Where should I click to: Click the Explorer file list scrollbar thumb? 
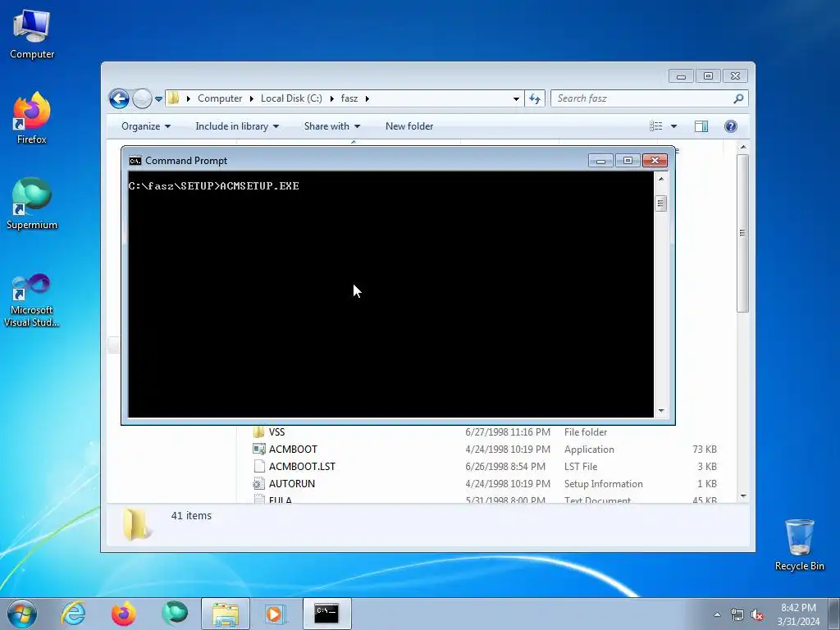click(x=742, y=233)
